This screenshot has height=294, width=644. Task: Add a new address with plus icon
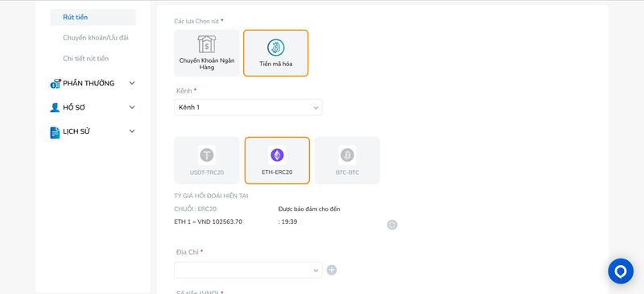pos(332,270)
